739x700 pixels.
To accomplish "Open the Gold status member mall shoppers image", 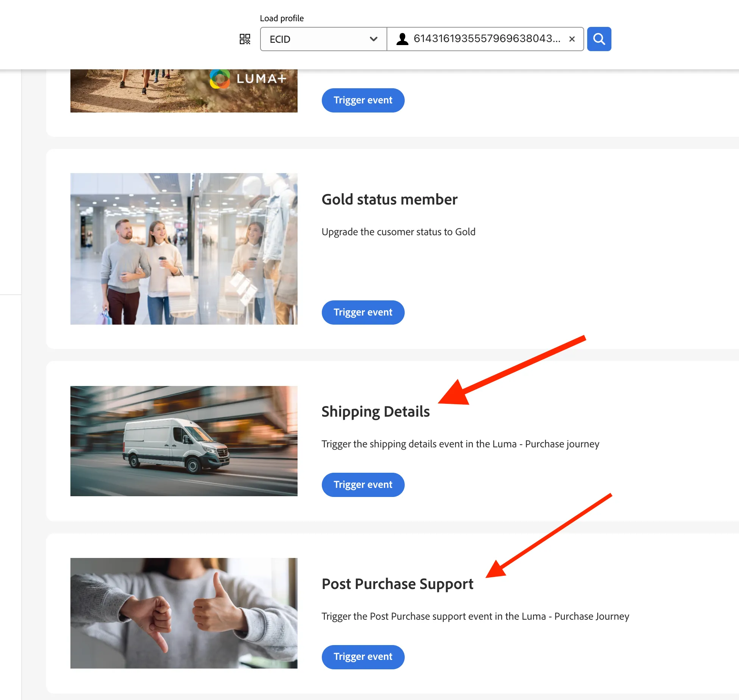I will [184, 249].
